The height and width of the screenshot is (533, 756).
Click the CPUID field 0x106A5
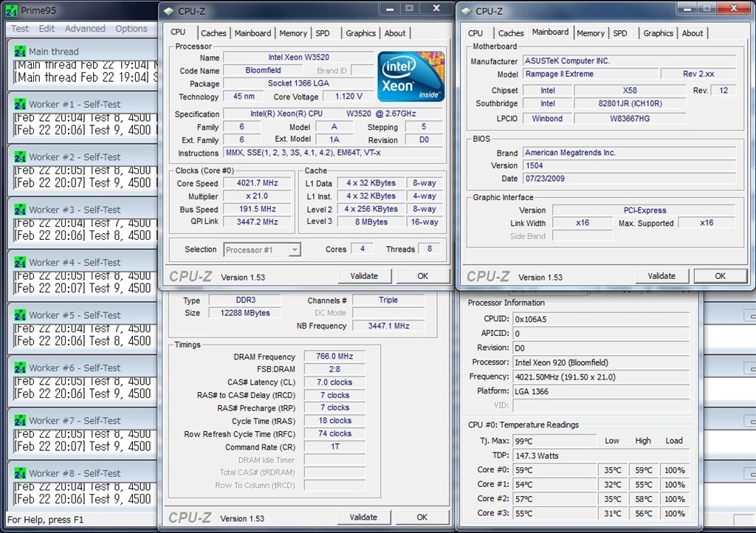601,319
